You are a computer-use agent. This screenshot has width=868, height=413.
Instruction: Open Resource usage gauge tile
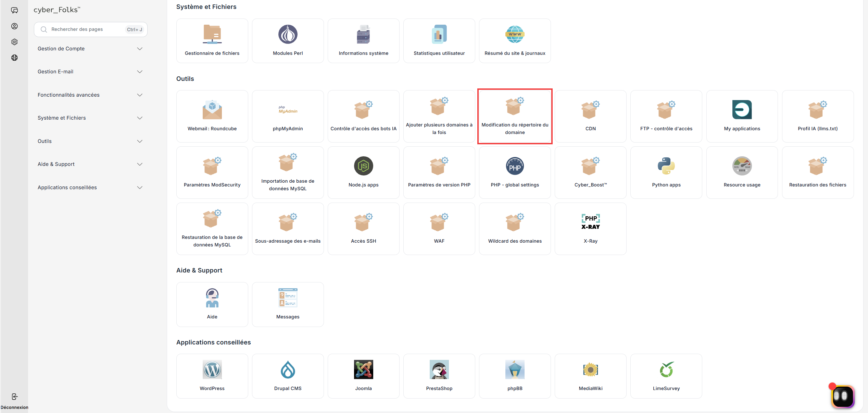pos(742,172)
